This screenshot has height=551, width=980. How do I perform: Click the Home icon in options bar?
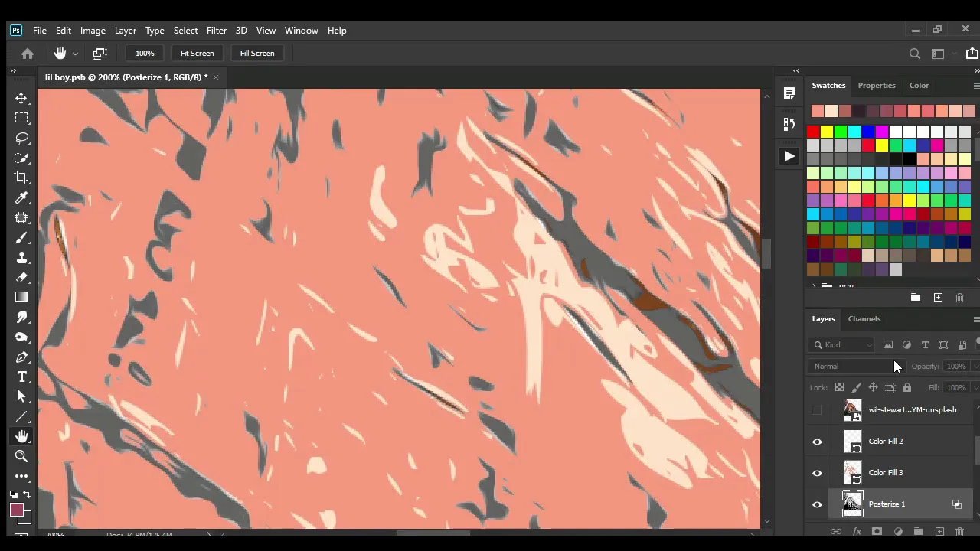28,54
